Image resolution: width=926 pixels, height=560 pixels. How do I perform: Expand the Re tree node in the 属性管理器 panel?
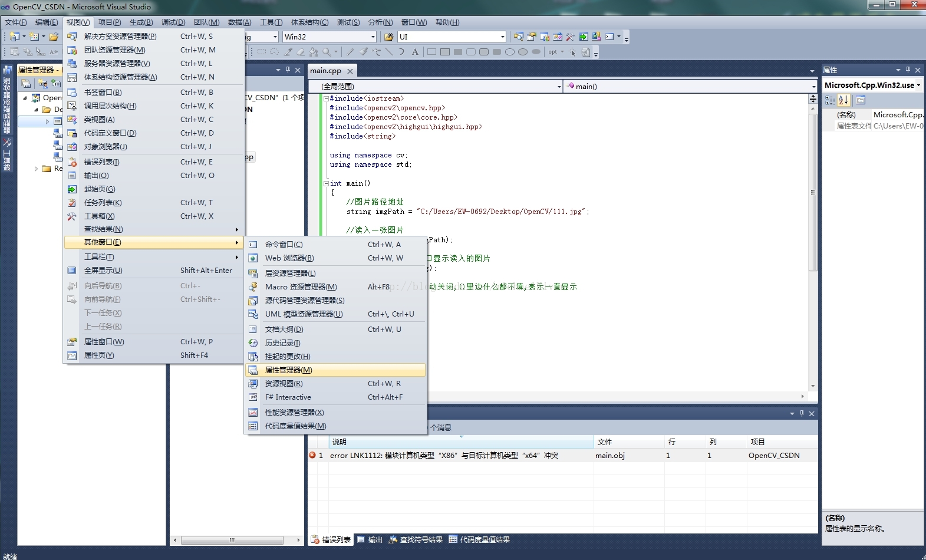tap(37, 169)
